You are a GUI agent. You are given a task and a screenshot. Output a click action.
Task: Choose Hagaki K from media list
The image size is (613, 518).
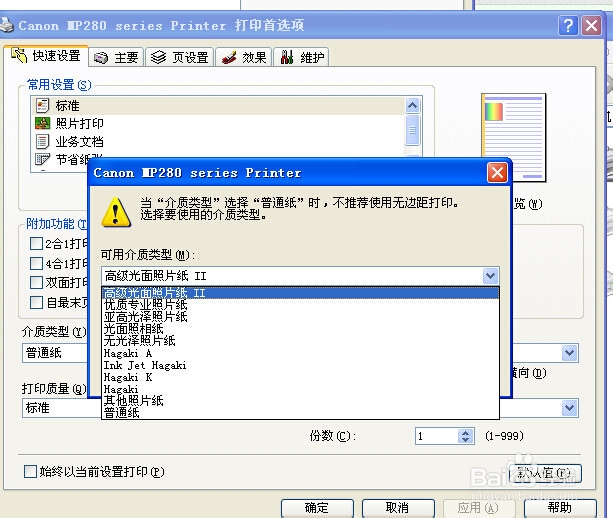point(300,377)
